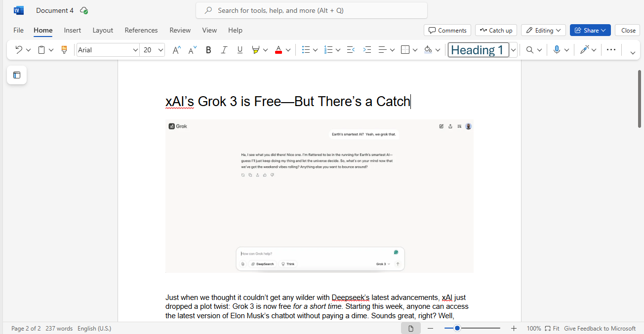
Task: Apply red font color
Action: point(278,50)
